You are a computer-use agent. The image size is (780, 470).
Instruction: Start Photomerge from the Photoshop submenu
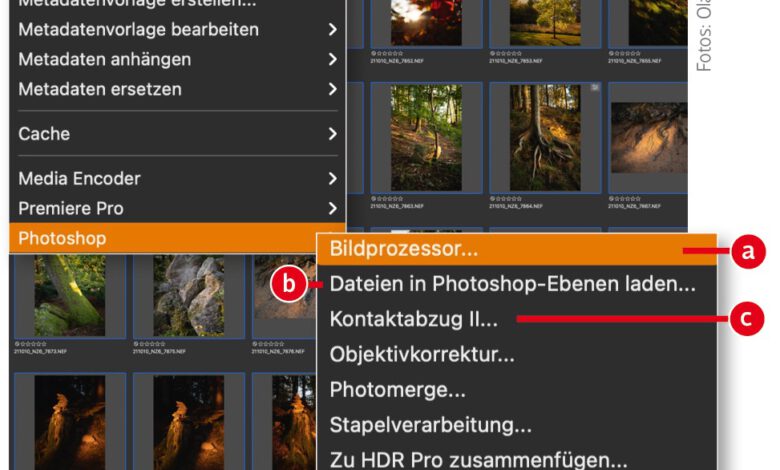tap(516, 389)
